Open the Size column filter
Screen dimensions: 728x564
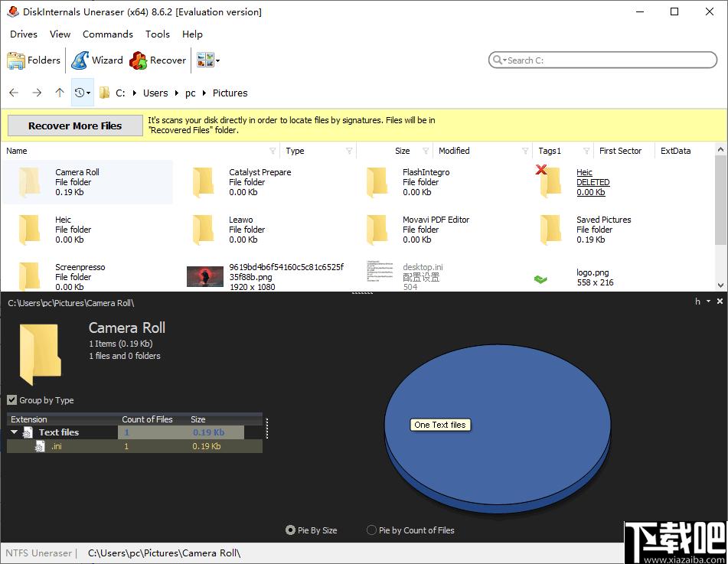426,151
